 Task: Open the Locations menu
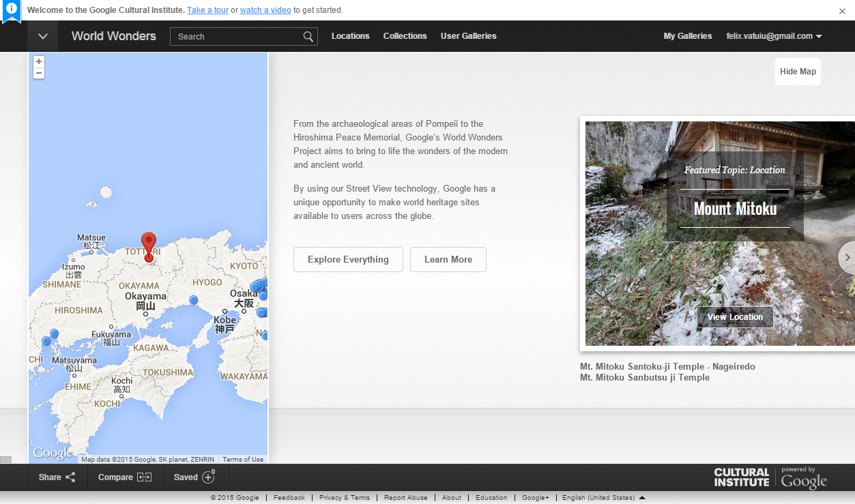[350, 36]
